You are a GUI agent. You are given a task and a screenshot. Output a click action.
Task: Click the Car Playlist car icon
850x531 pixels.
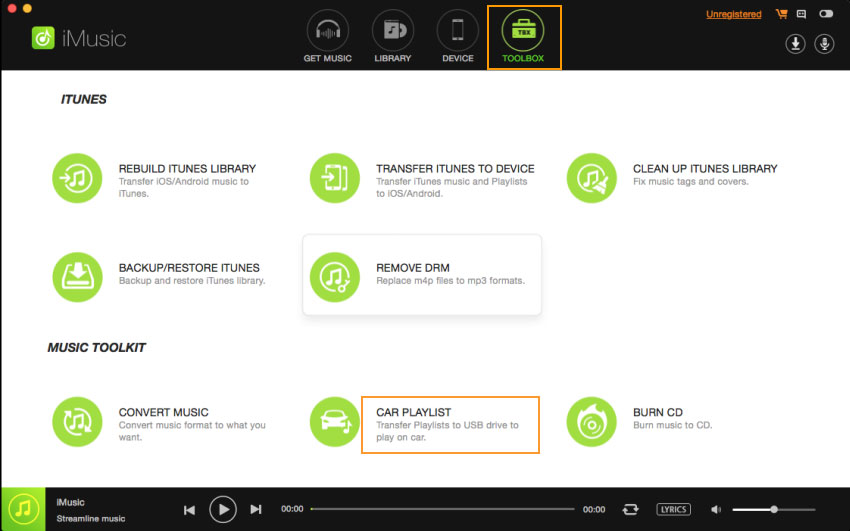tap(334, 422)
